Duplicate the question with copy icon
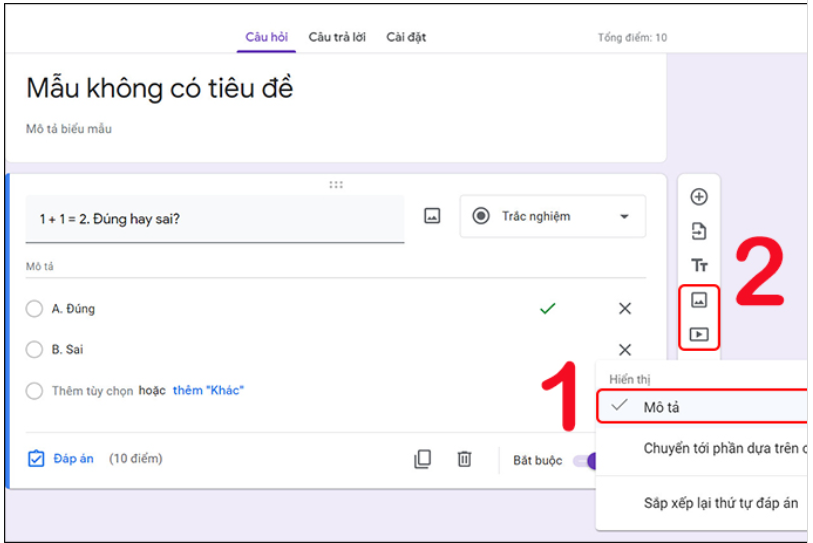 click(423, 459)
